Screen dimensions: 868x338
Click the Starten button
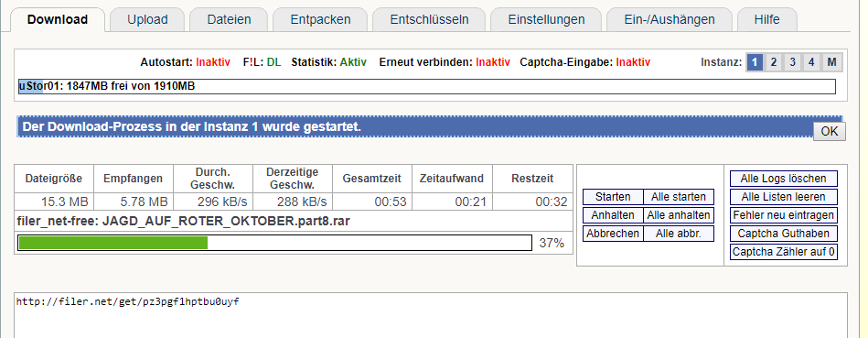[x=613, y=197]
